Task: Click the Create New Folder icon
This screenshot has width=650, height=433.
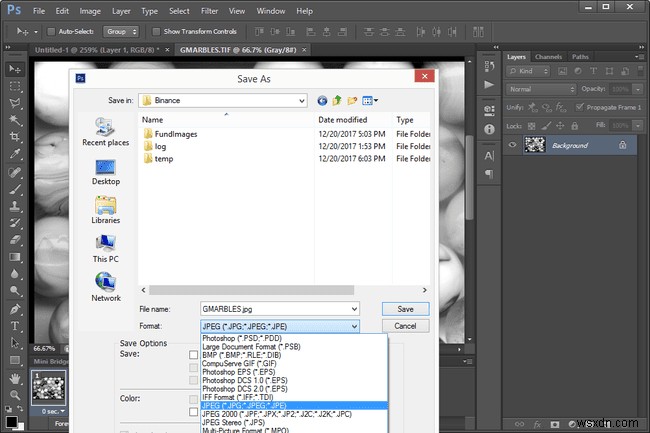Action: [353, 100]
